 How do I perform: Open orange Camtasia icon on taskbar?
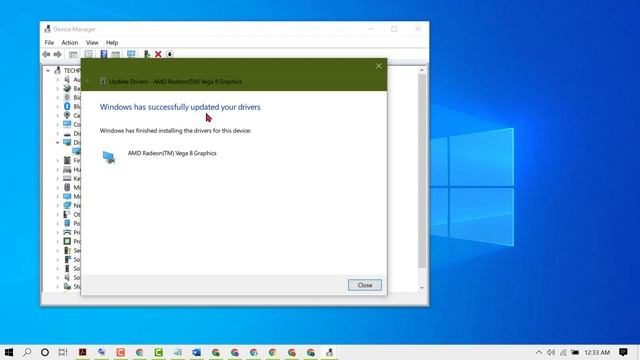[120, 352]
